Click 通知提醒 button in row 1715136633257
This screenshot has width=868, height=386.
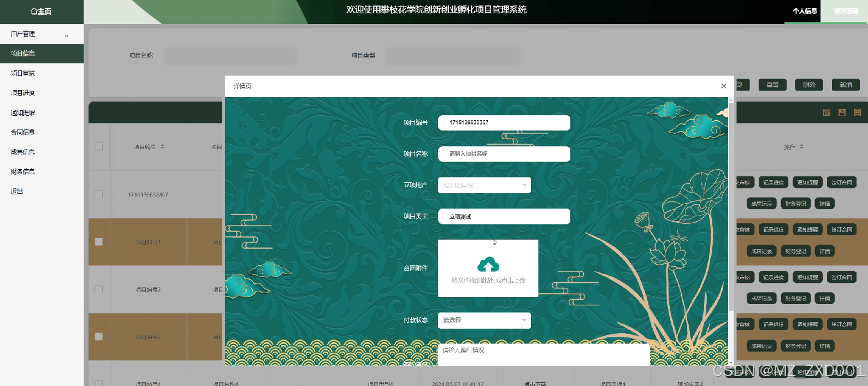pyautogui.click(x=807, y=182)
